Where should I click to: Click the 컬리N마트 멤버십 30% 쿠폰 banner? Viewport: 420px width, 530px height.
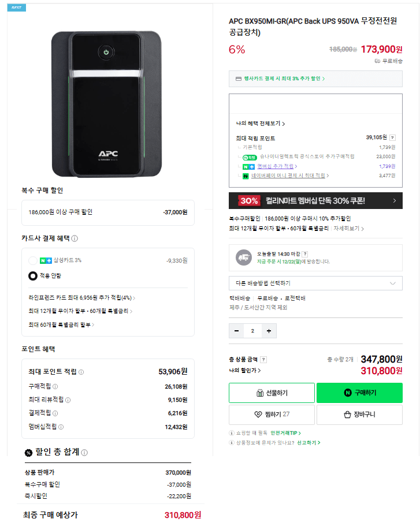pyautogui.click(x=315, y=200)
